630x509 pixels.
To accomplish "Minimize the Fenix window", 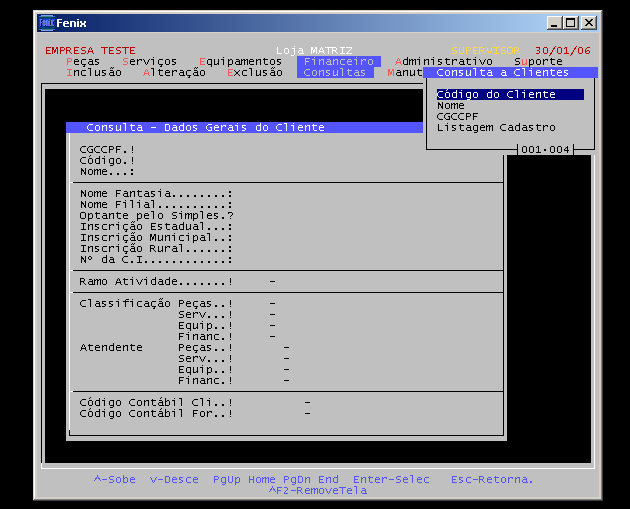I will (x=554, y=23).
